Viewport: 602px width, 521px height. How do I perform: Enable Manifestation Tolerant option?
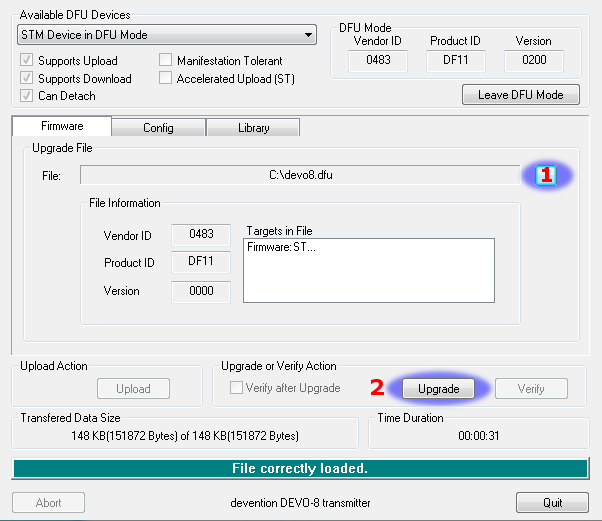tap(166, 61)
